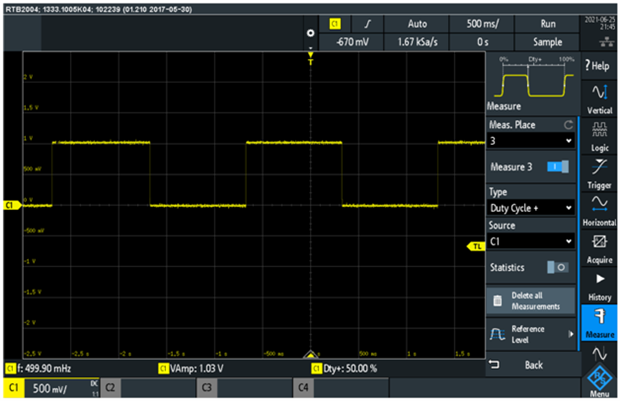The height and width of the screenshot is (401, 620).
Task: Select the C4 channel tab
Action: (303, 388)
